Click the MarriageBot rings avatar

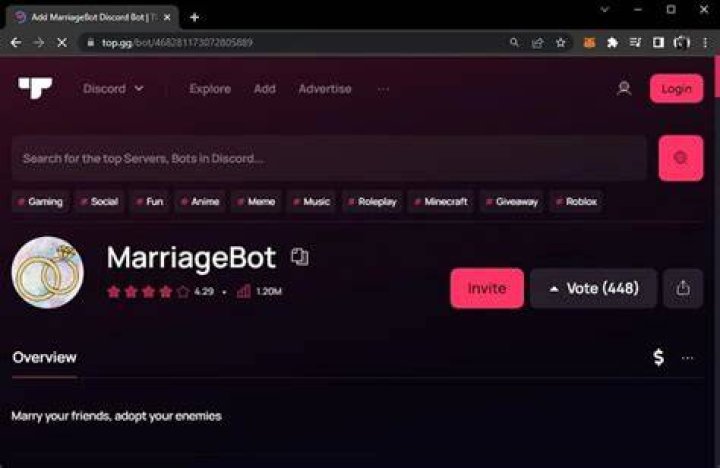(48, 272)
